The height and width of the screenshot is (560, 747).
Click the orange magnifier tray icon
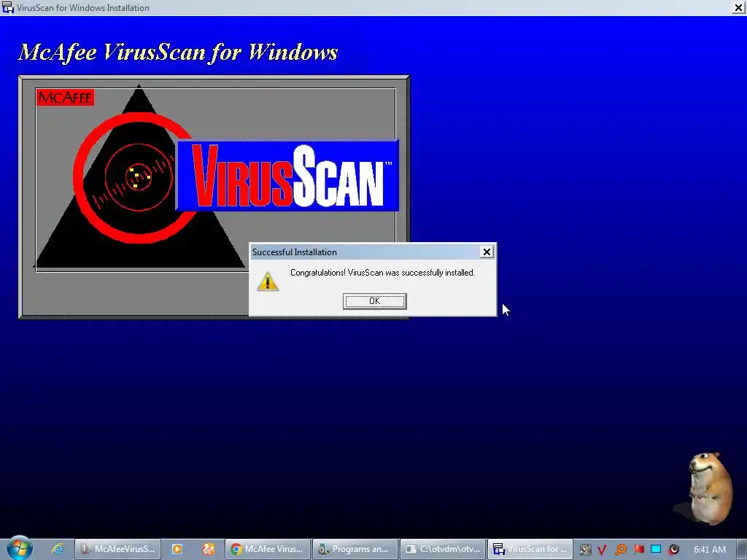620,550
